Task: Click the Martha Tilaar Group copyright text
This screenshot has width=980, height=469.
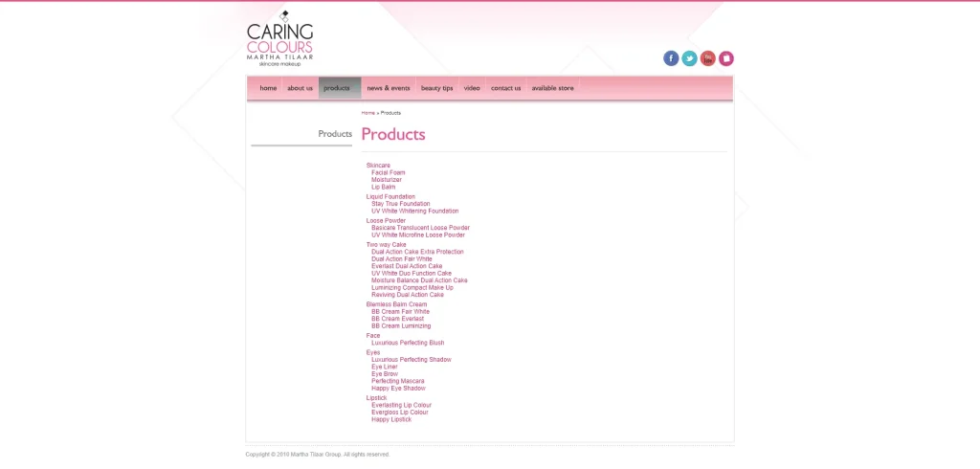Action: point(318,455)
